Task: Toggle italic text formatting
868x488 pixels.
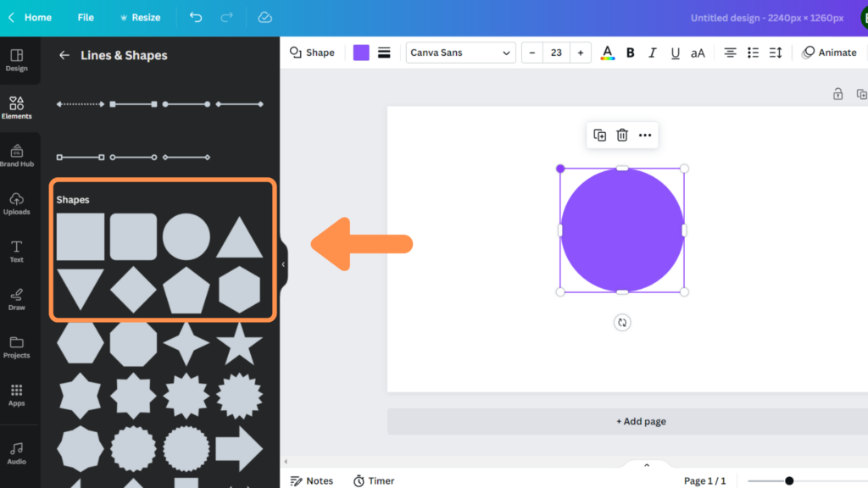Action: tap(653, 53)
